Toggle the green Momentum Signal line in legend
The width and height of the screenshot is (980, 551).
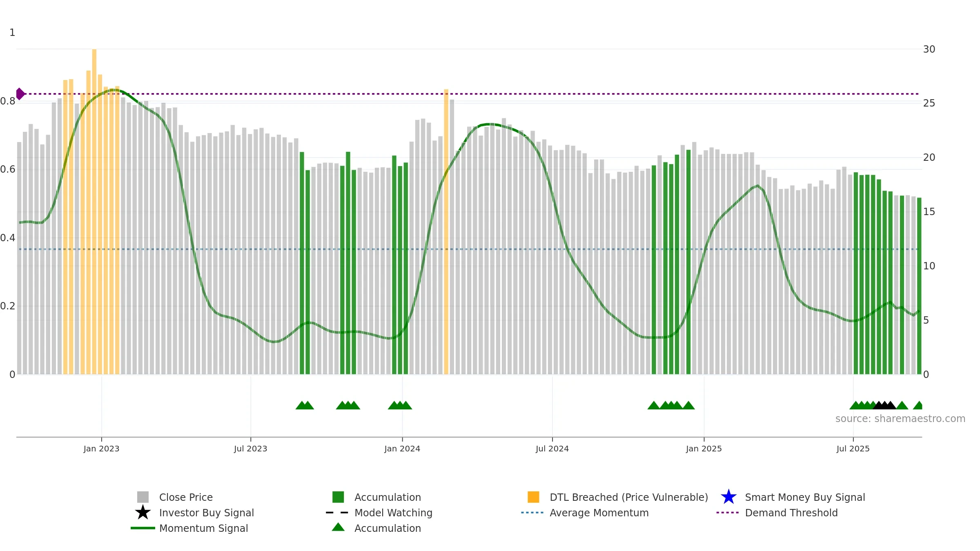coord(143,528)
